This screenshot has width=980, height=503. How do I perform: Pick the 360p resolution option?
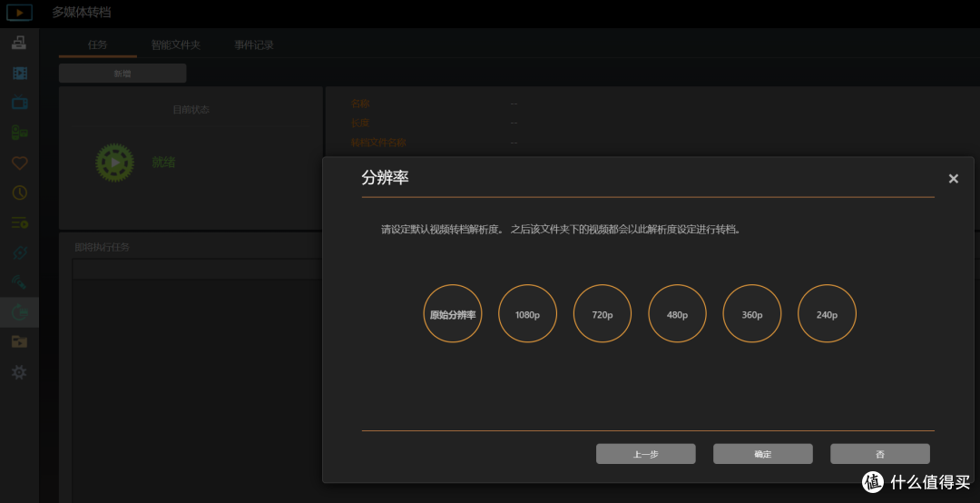(752, 314)
